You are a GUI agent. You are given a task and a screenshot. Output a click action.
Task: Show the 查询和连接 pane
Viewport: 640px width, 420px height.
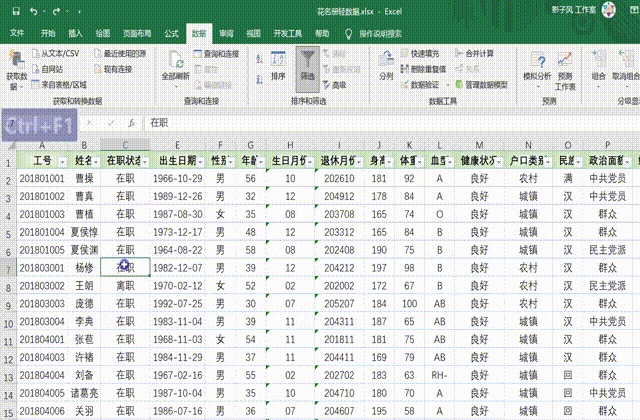point(216,53)
